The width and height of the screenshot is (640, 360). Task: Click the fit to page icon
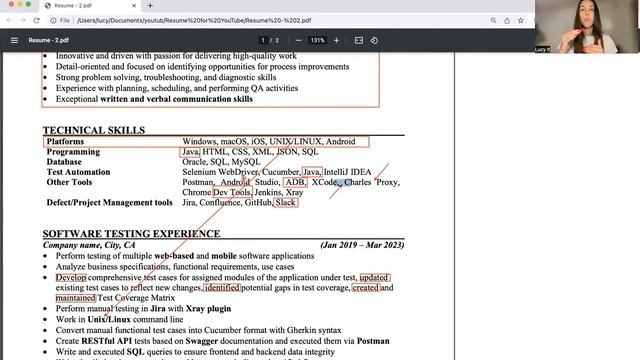point(359,40)
